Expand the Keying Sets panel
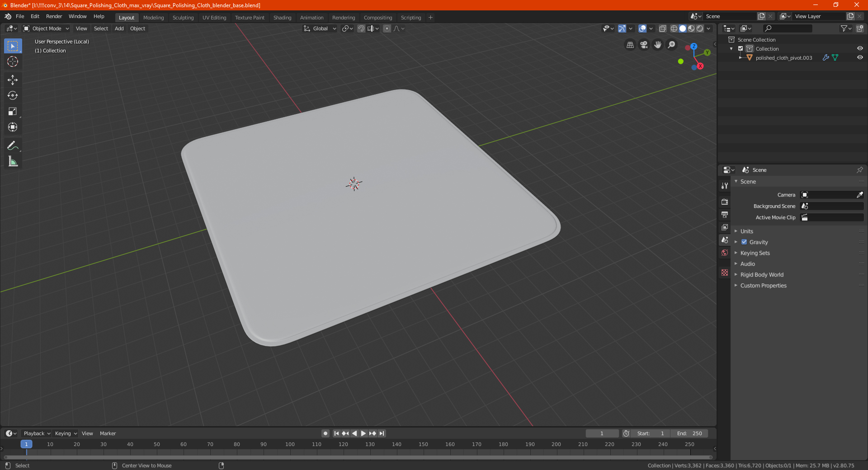 tap(755, 253)
